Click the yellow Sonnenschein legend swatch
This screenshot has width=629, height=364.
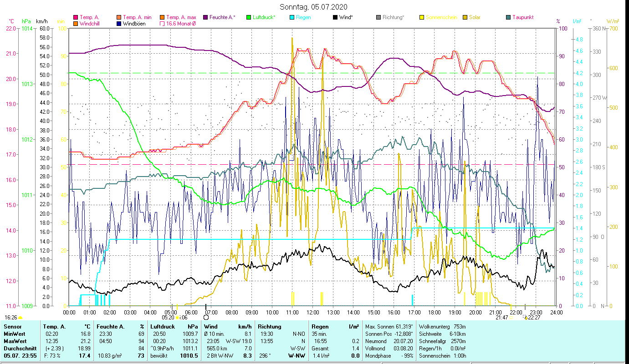422,18
